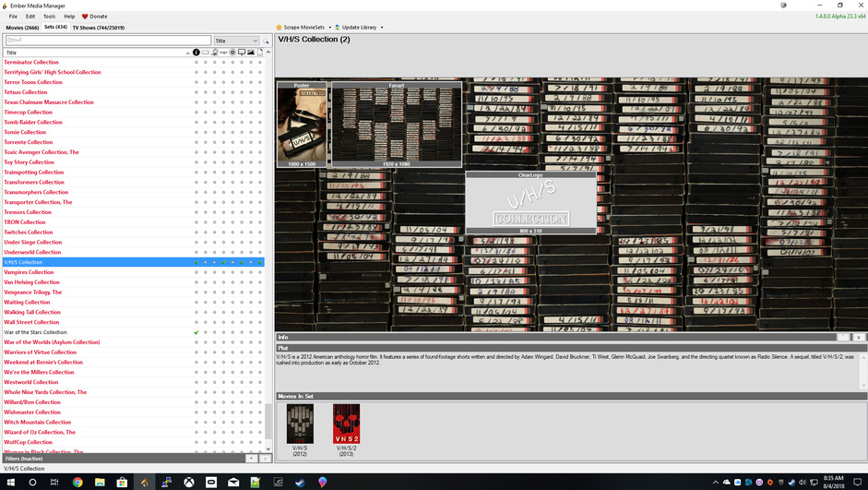Click the Scrape MovieSets toolbar icon
868x490 pixels.
(x=279, y=28)
